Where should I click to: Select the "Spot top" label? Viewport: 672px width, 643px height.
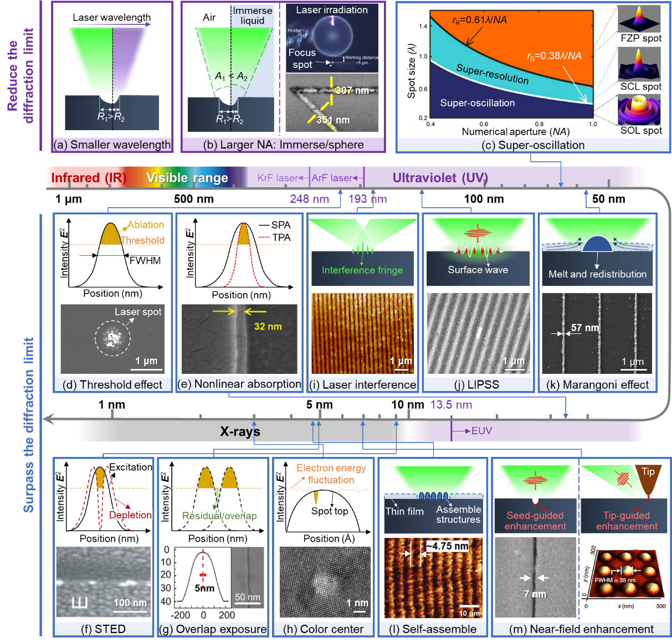pyautogui.click(x=330, y=511)
